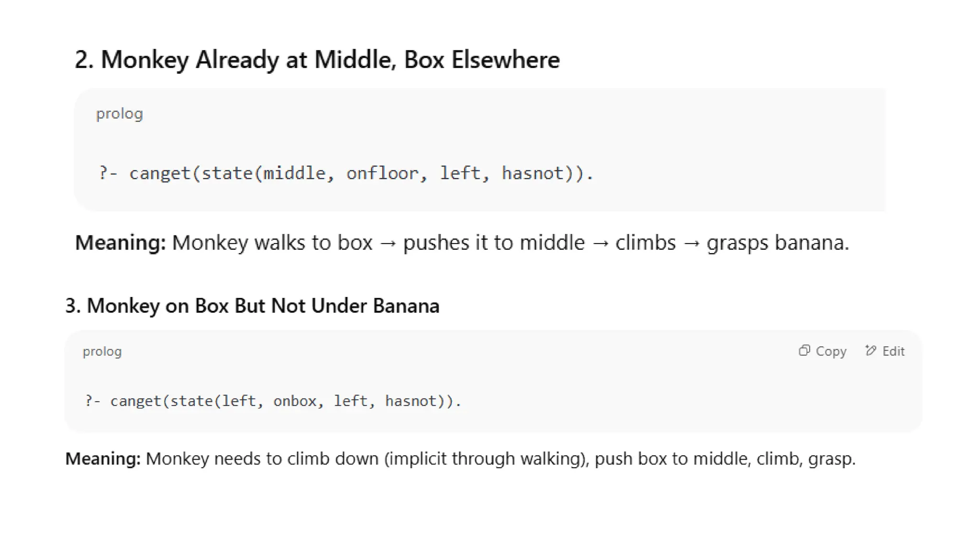Click the phrase 'Monkey walks to box'
980x551 pixels.
[x=272, y=242]
